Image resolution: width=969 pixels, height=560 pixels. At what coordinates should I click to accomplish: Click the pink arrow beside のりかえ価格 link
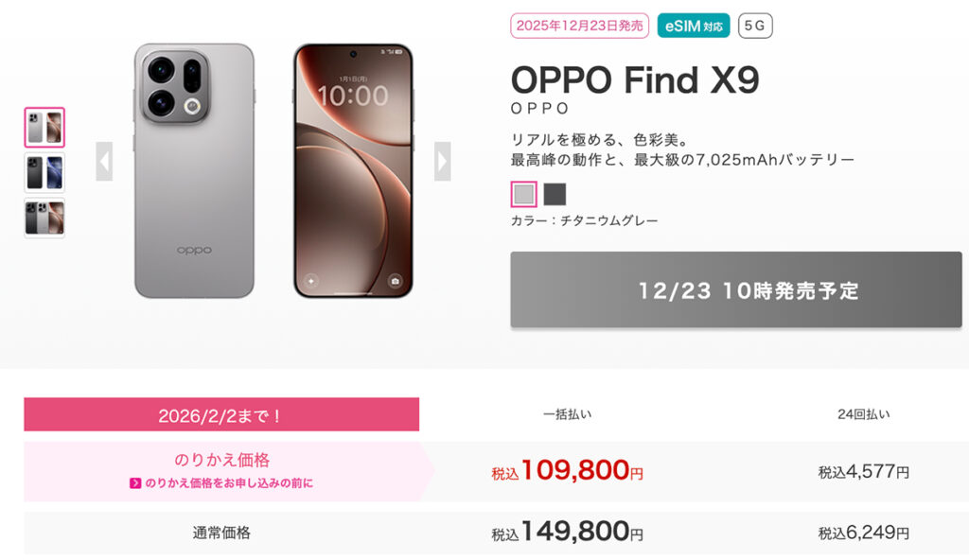136,483
